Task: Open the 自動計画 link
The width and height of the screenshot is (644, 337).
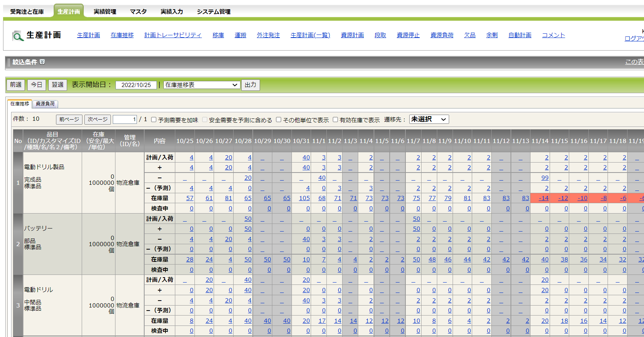Action: [x=519, y=35]
